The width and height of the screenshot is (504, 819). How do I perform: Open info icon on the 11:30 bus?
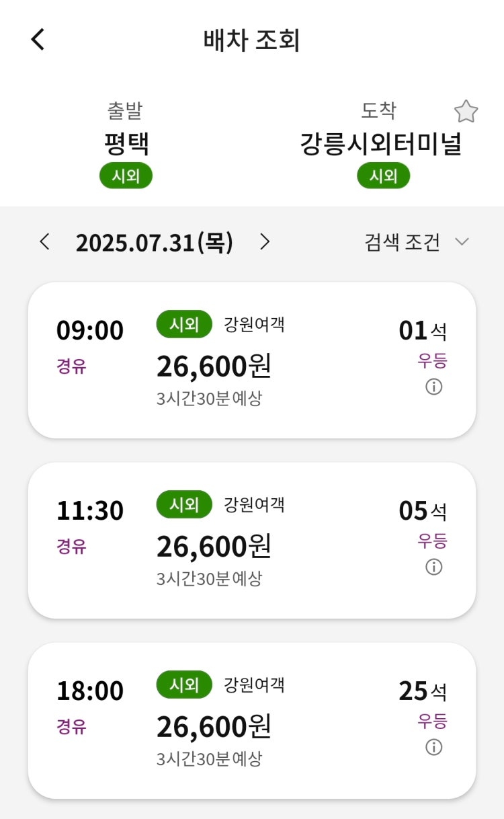(434, 567)
